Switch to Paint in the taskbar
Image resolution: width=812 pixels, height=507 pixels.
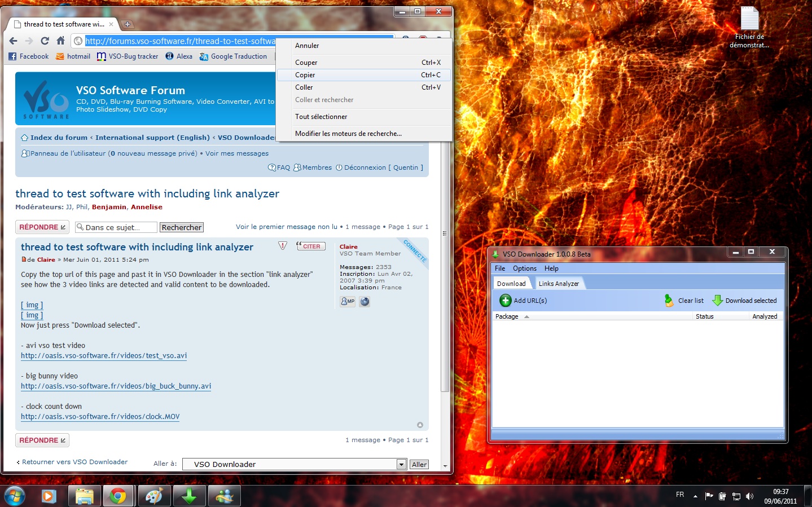pyautogui.click(x=154, y=496)
